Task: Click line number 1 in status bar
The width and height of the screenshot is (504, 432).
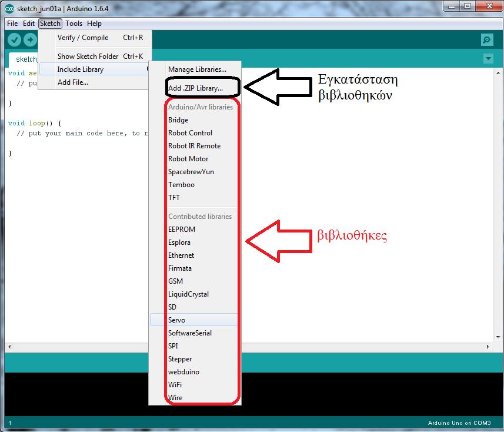Action: (10, 423)
